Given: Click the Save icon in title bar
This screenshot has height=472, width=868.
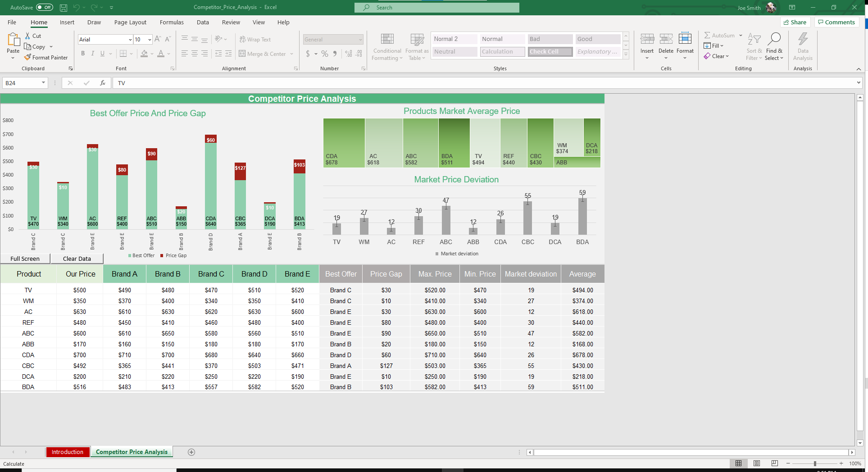Looking at the screenshot, I should click(x=64, y=8).
